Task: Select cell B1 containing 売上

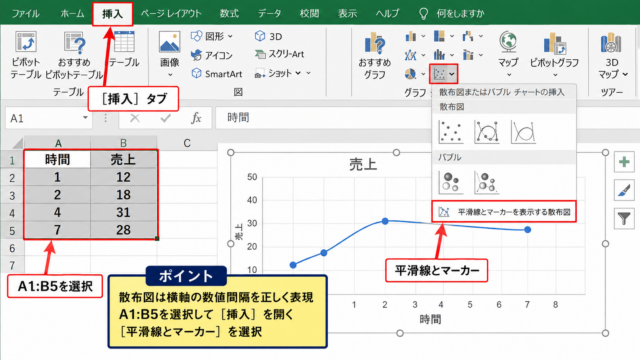Action: [x=124, y=159]
